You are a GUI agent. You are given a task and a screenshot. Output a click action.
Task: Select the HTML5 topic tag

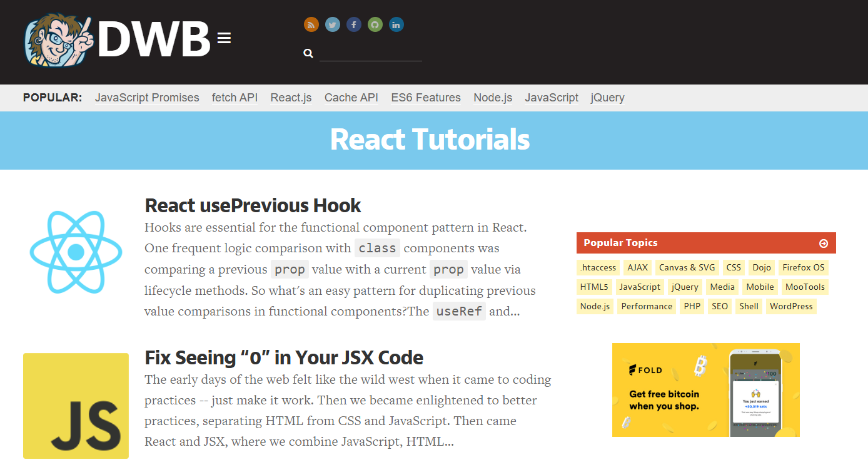tap(594, 287)
